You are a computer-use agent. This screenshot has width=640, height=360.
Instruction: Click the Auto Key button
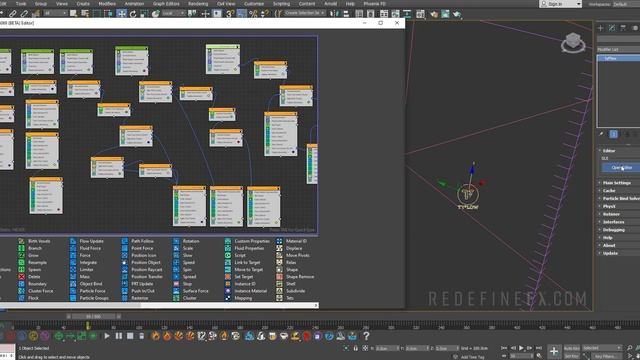coord(571,348)
